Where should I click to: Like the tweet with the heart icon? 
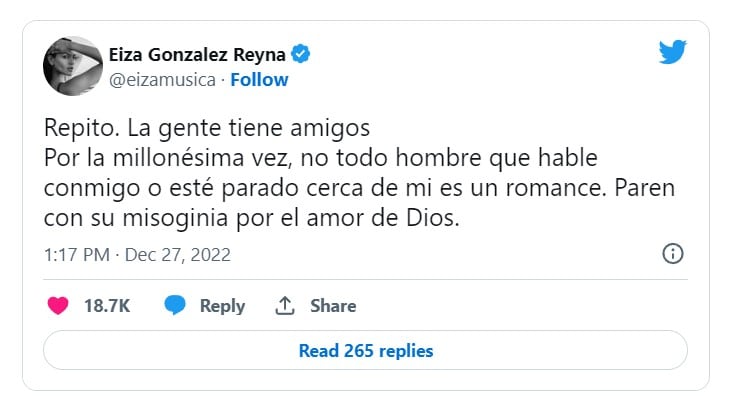(59, 305)
